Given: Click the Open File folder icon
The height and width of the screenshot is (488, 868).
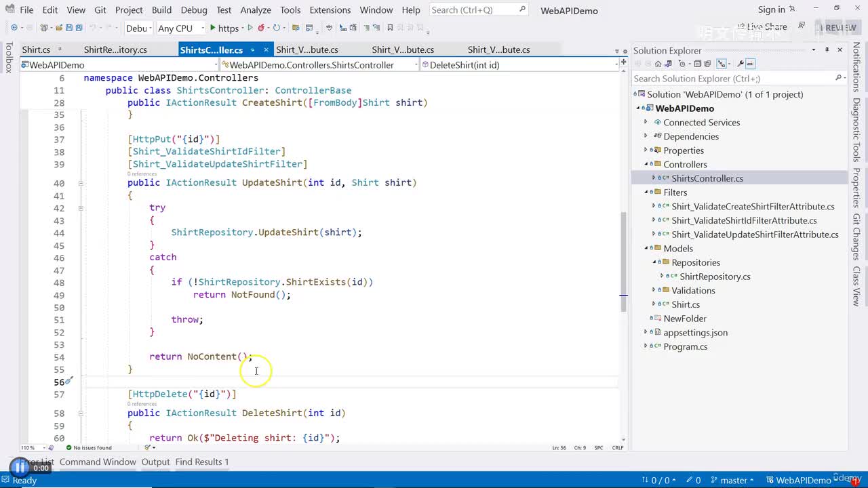Looking at the screenshot, I should coord(59,28).
